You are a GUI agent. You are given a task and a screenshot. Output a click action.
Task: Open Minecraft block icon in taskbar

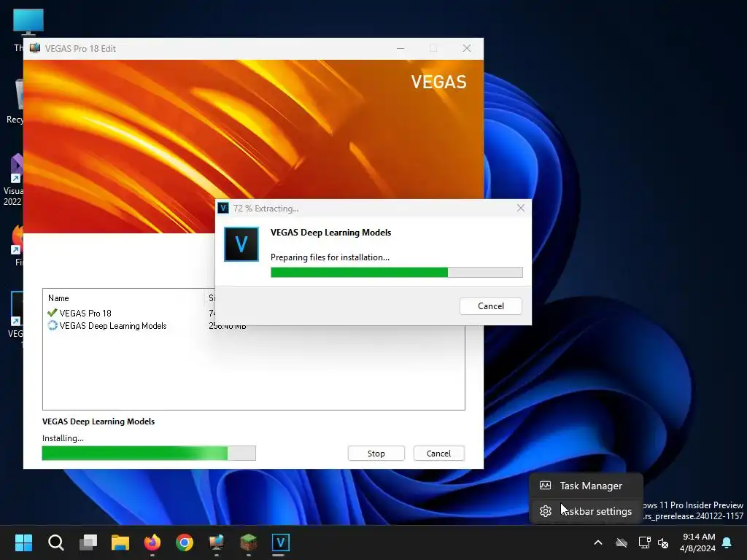tap(248, 542)
